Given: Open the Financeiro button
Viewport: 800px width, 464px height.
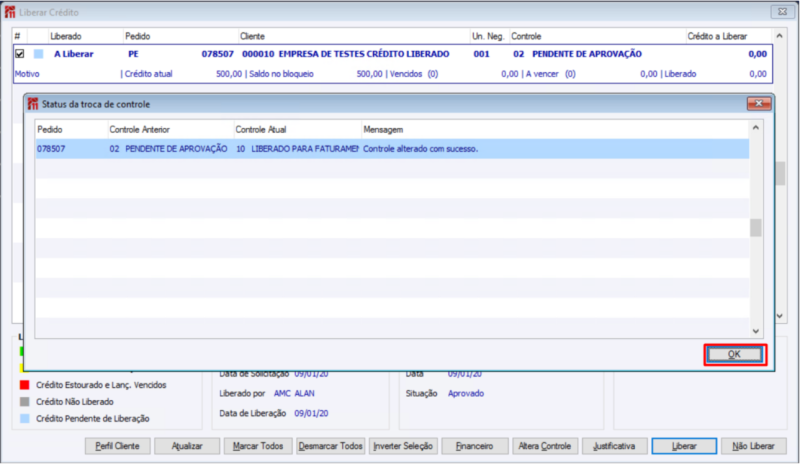Looking at the screenshot, I should click(474, 446).
